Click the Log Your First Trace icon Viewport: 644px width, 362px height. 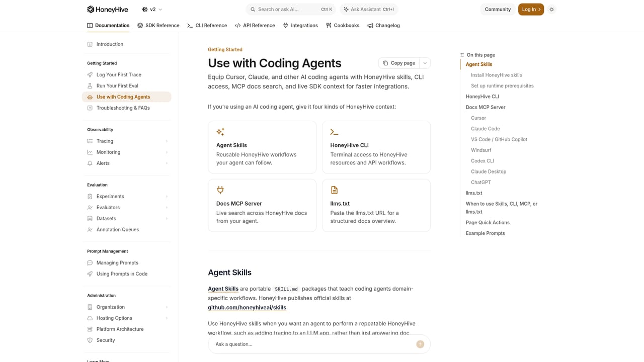pyautogui.click(x=90, y=74)
